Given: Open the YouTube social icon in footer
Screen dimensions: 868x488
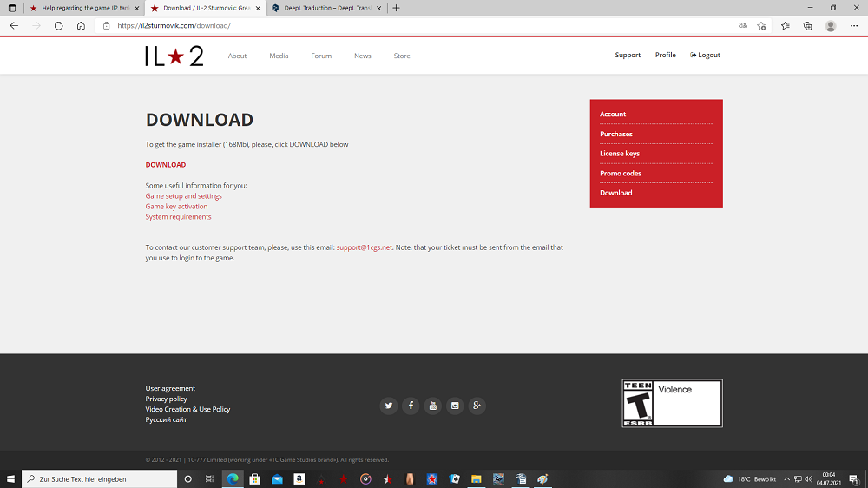Looking at the screenshot, I should pos(433,406).
